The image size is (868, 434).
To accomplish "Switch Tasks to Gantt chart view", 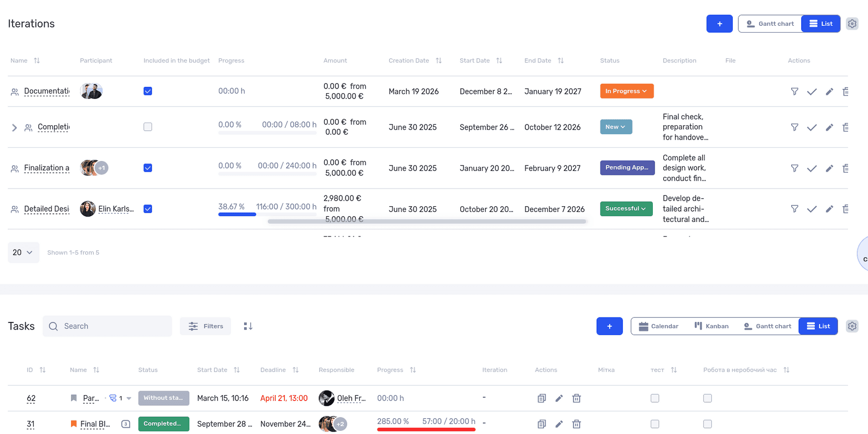I will pyautogui.click(x=768, y=326).
